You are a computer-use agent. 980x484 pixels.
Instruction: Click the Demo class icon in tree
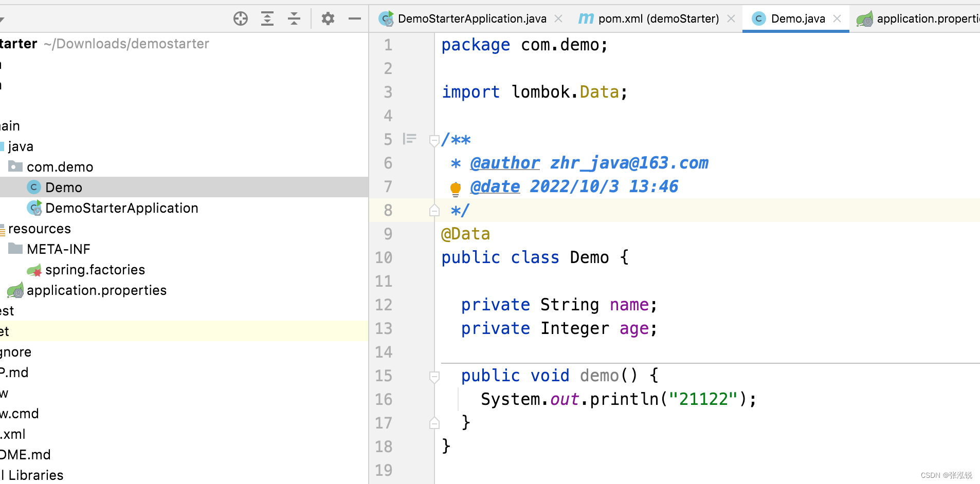coord(34,187)
